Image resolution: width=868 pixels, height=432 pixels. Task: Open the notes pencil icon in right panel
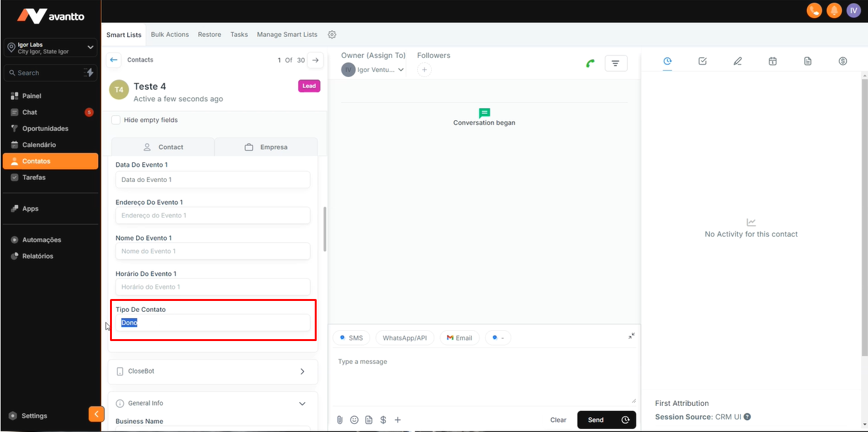[x=738, y=61]
